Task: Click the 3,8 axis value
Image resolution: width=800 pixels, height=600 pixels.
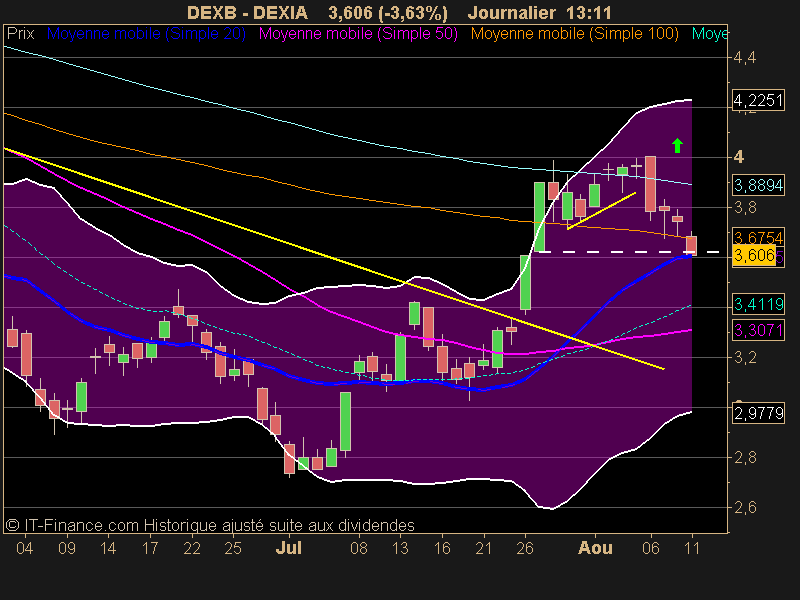Action: point(745,208)
